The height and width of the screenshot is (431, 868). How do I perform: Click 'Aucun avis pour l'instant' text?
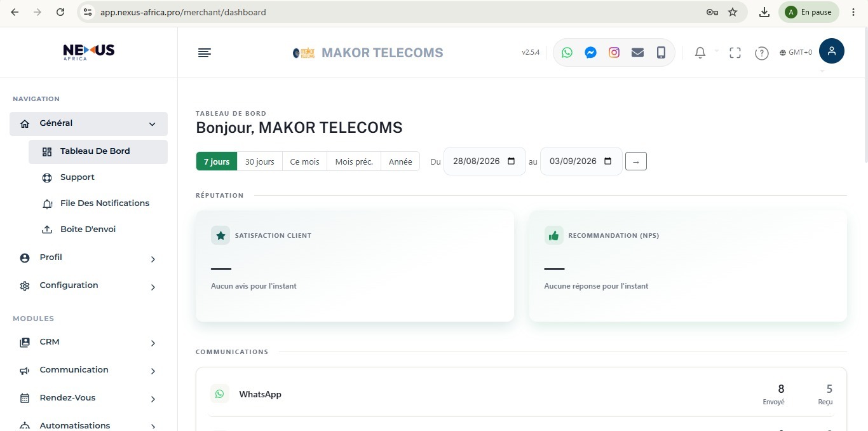(254, 286)
